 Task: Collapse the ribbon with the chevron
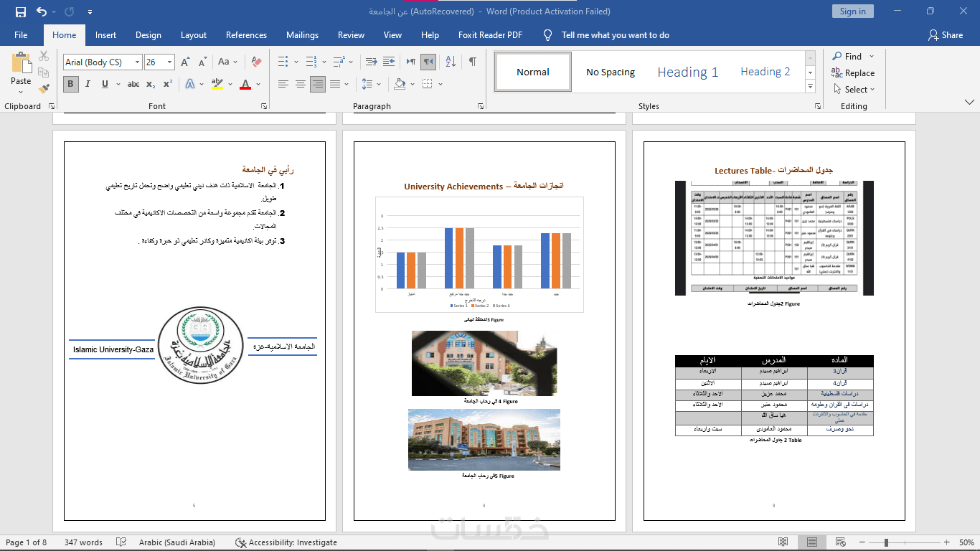[968, 103]
